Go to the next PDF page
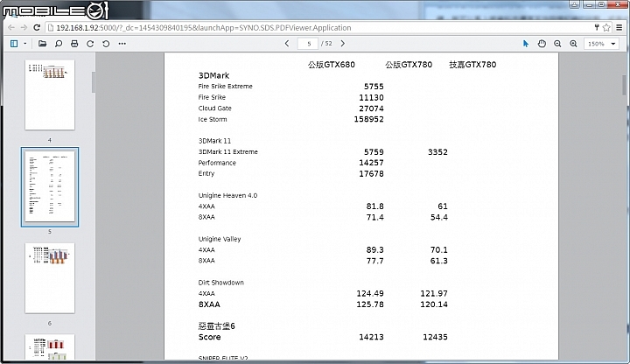The width and height of the screenshot is (630, 364). [x=343, y=44]
